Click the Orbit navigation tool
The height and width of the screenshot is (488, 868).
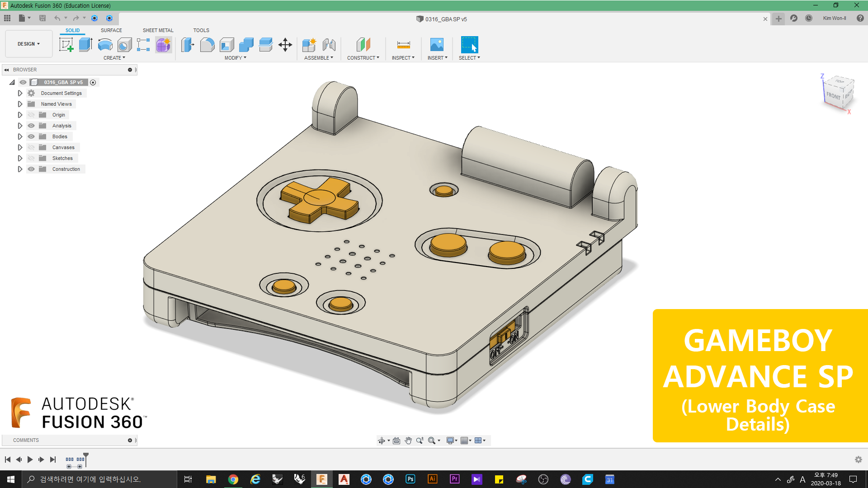pos(382,441)
